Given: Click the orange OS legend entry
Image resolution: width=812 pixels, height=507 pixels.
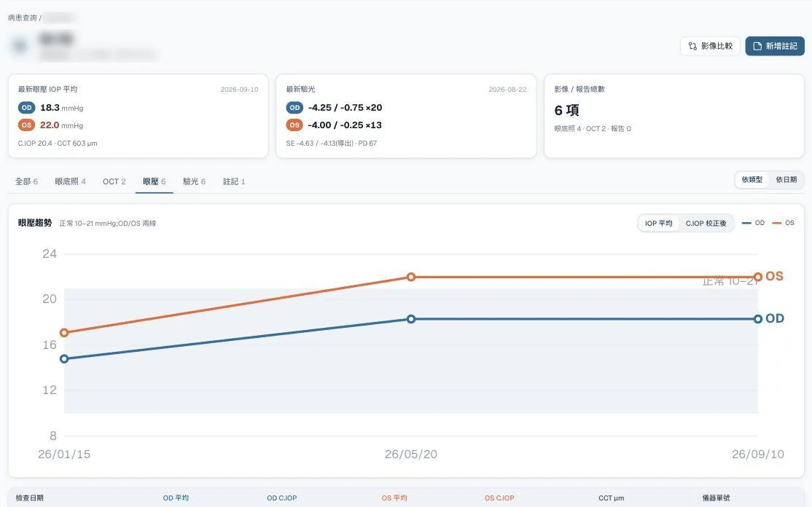Looking at the screenshot, I should pyautogui.click(x=783, y=223).
